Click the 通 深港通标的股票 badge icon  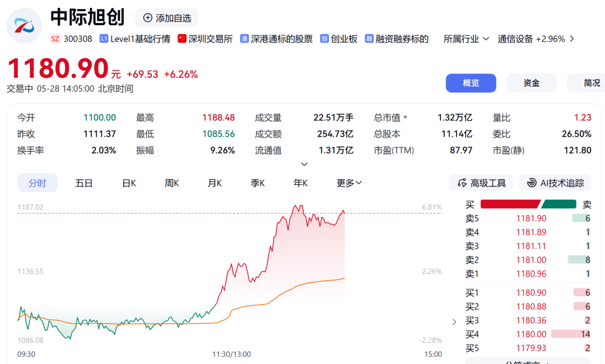pyautogui.click(x=244, y=39)
